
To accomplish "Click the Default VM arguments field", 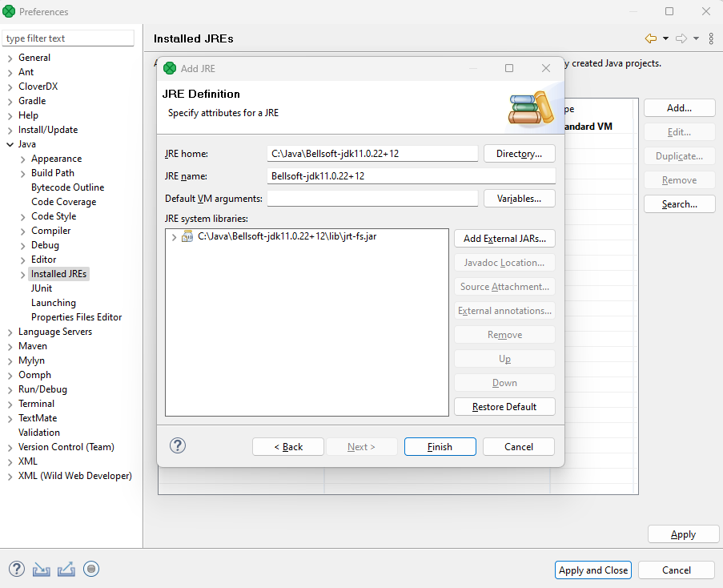I will click(372, 199).
